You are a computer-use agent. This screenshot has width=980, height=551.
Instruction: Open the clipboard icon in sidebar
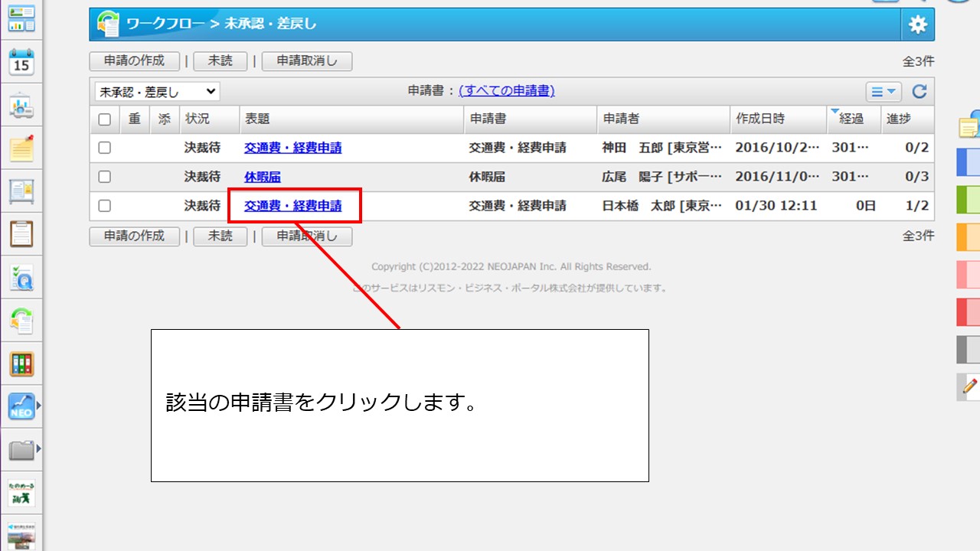(21, 233)
